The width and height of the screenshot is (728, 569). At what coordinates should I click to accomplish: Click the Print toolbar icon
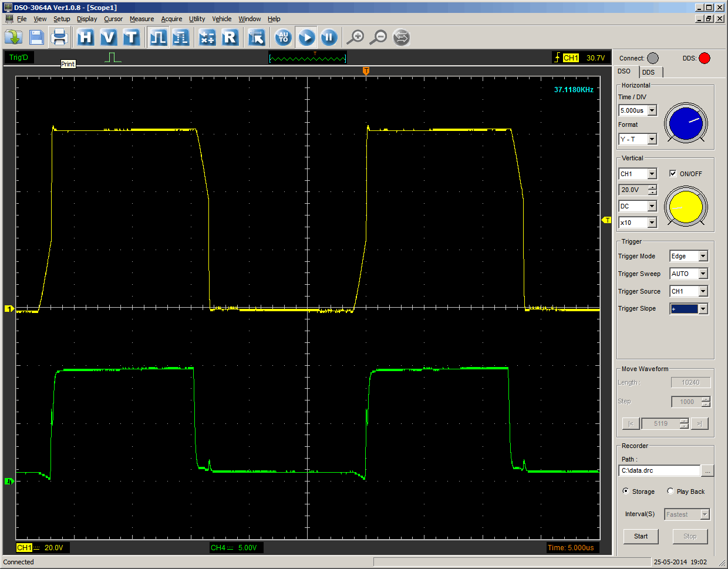pos(59,38)
